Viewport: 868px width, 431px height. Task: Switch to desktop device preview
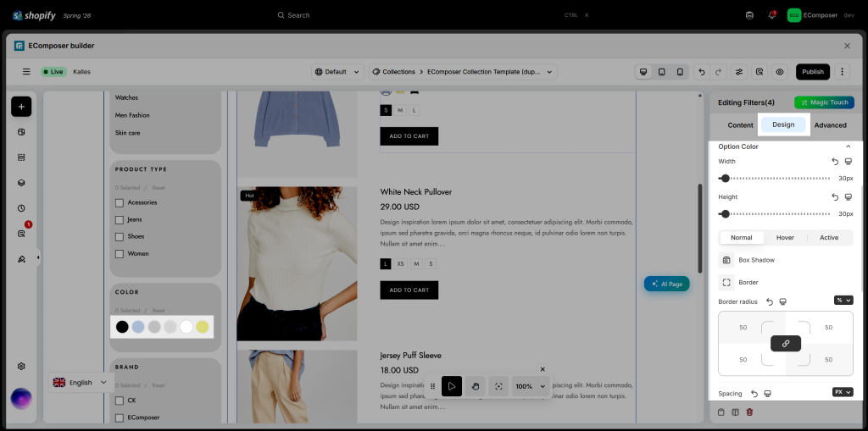click(643, 72)
